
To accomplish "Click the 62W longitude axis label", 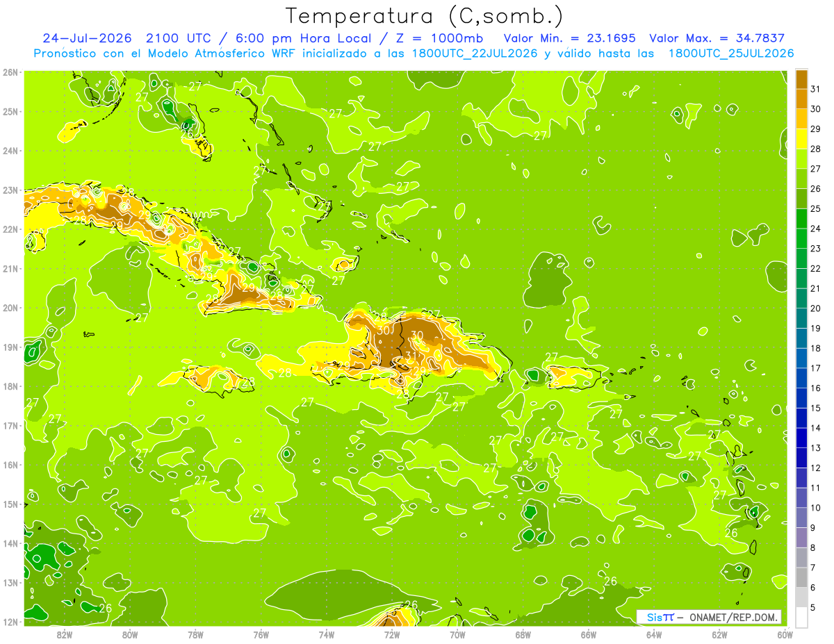I will tap(719, 634).
